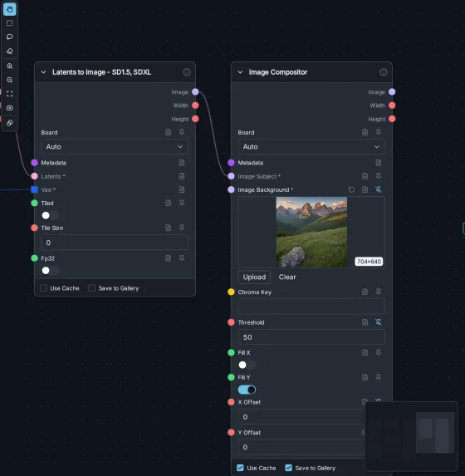
Task: Open info for Latents to Image node
Action: [x=187, y=72]
